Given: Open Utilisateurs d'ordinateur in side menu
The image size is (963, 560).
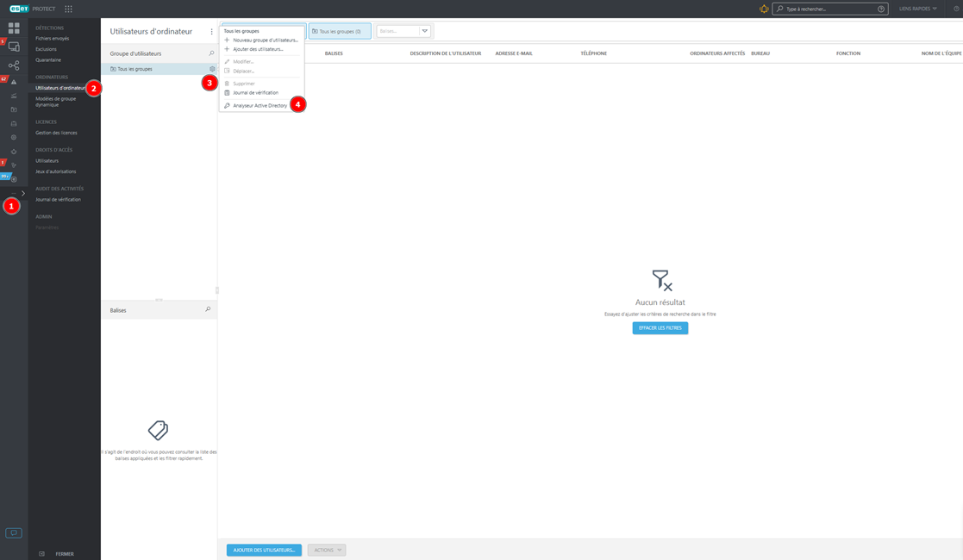Looking at the screenshot, I should point(61,88).
